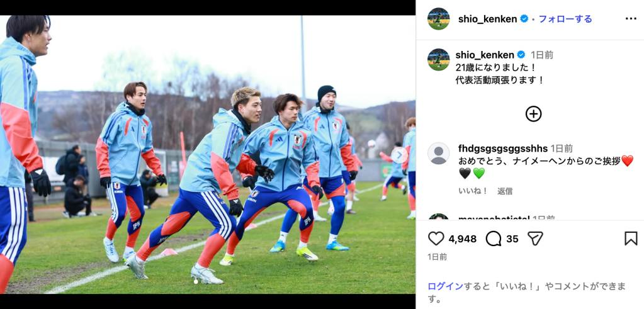The width and height of the screenshot is (644, 309).
Task: Click the training photo image
Action: (207, 155)
